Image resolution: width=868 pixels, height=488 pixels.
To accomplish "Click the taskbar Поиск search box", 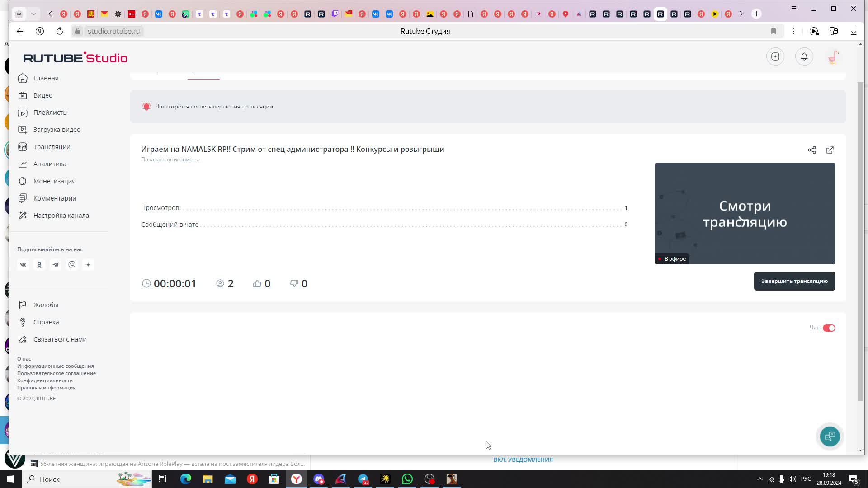I will [x=87, y=479].
